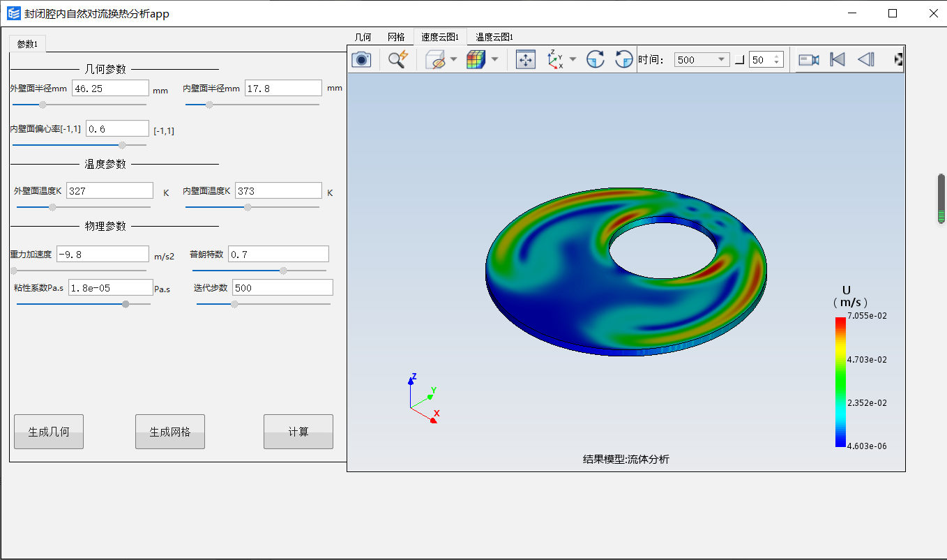Maximize the application window
The height and width of the screenshot is (560, 947).
click(893, 13)
